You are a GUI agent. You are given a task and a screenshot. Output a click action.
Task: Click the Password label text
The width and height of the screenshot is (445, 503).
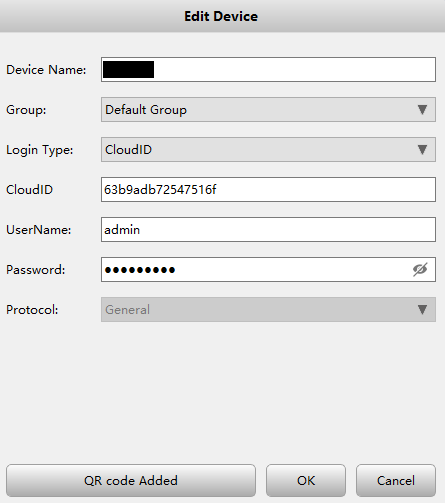click(x=35, y=270)
